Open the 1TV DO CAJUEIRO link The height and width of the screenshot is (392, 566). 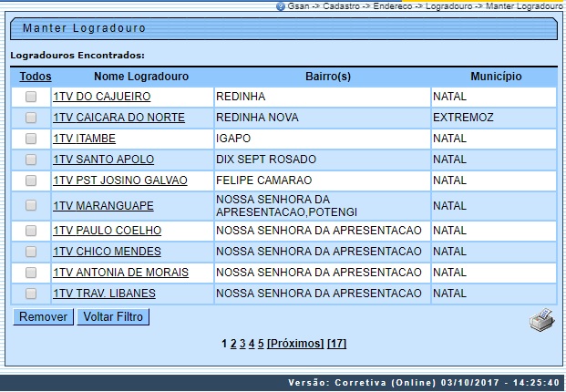[102, 97]
